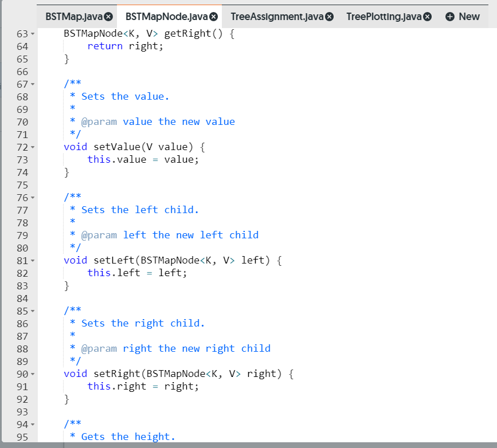Close the BSTMap.java tab
Screen dimensions: 497x448
click(108, 17)
